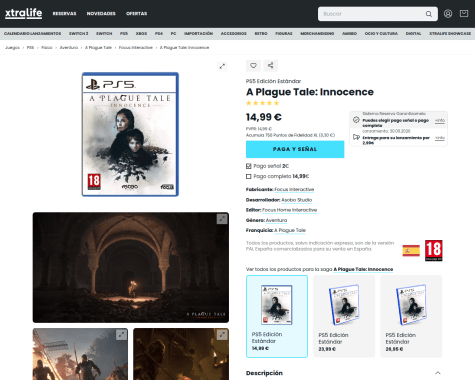Screen dimensions: 475x380
Task: Open A Plague Tale franchise link
Action: (x=290, y=230)
